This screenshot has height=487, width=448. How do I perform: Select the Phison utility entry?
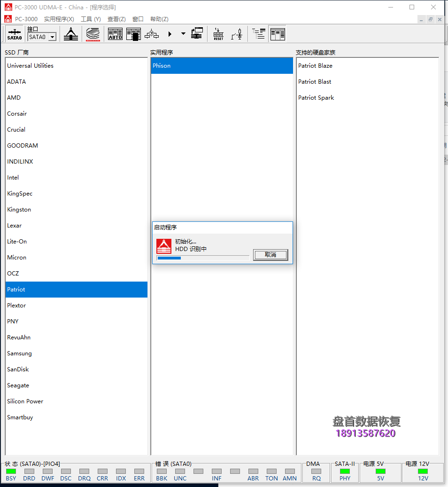tap(222, 65)
